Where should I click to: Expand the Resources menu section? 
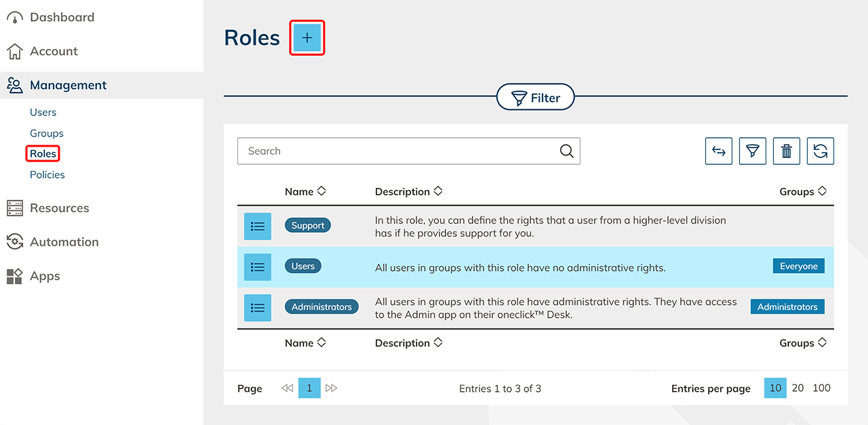pos(59,208)
